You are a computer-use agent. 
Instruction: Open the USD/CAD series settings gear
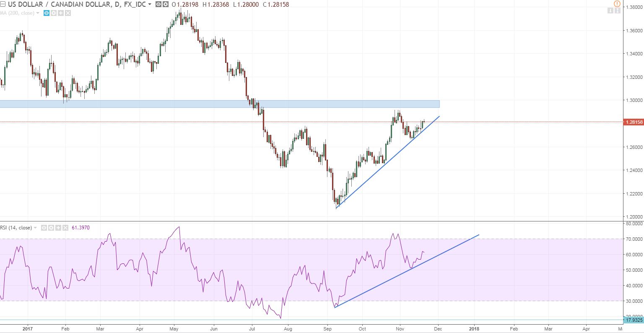point(166,4)
